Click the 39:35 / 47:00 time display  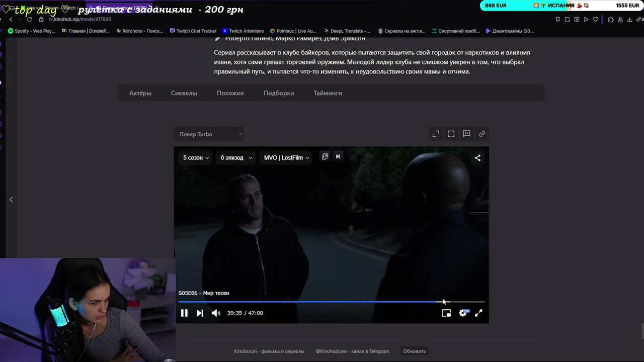coord(245,313)
